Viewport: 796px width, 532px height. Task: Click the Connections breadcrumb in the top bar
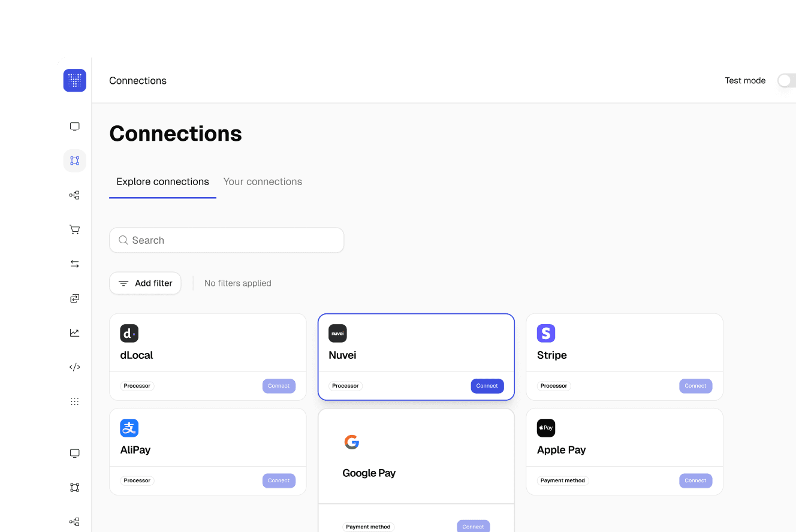[138, 81]
